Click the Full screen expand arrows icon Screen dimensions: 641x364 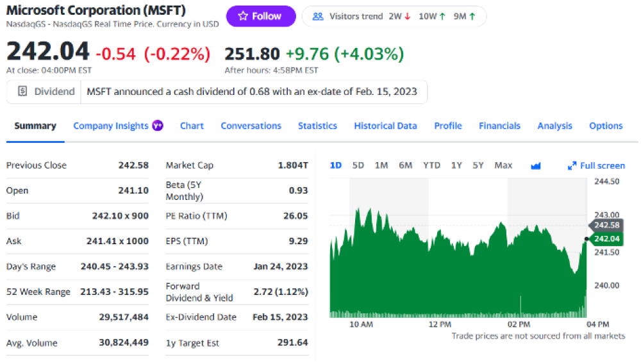pyautogui.click(x=572, y=166)
